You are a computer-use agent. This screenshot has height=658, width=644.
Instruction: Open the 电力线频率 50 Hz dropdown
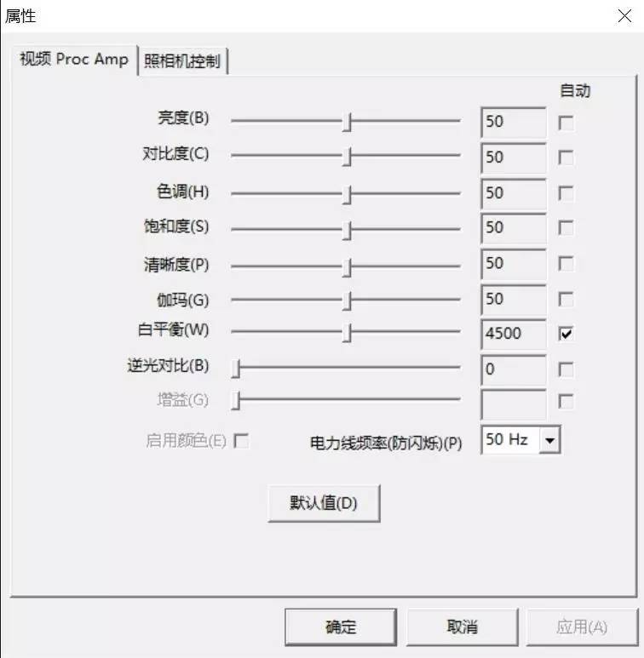[549, 440]
